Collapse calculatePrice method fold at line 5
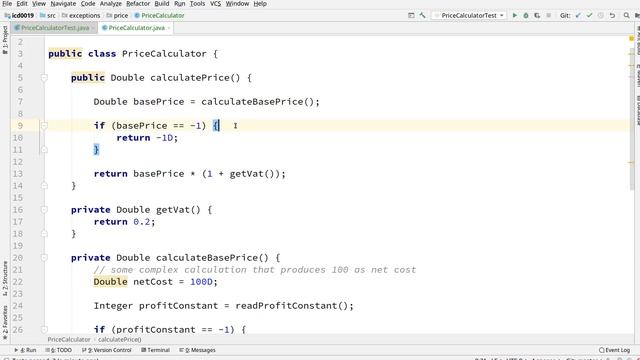 pyautogui.click(x=44, y=78)
